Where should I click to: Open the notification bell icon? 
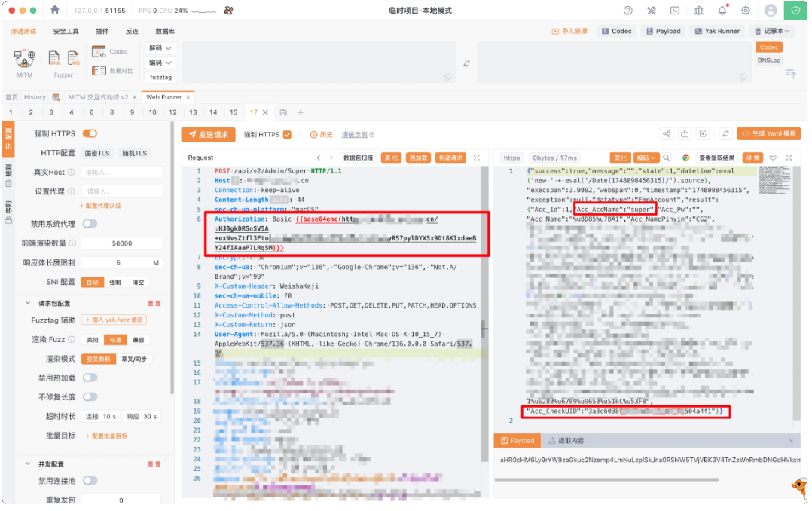point(722,11)
